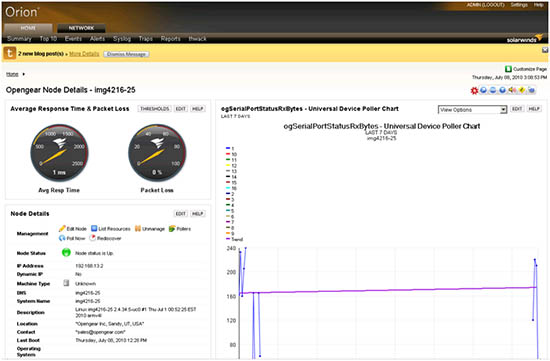Click the Dismiss Message button
This screenshot has width=550, height=361.
click(x=126, y=54)
